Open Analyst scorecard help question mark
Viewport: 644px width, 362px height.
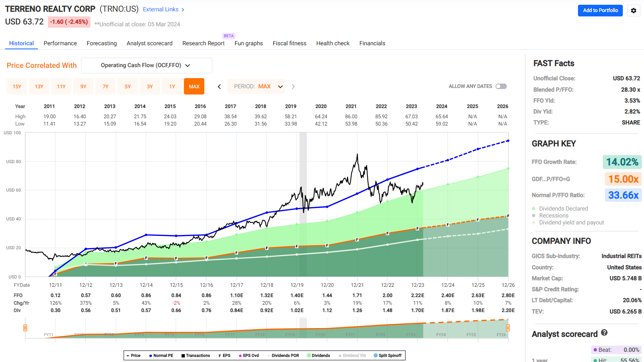pos(604,332)
